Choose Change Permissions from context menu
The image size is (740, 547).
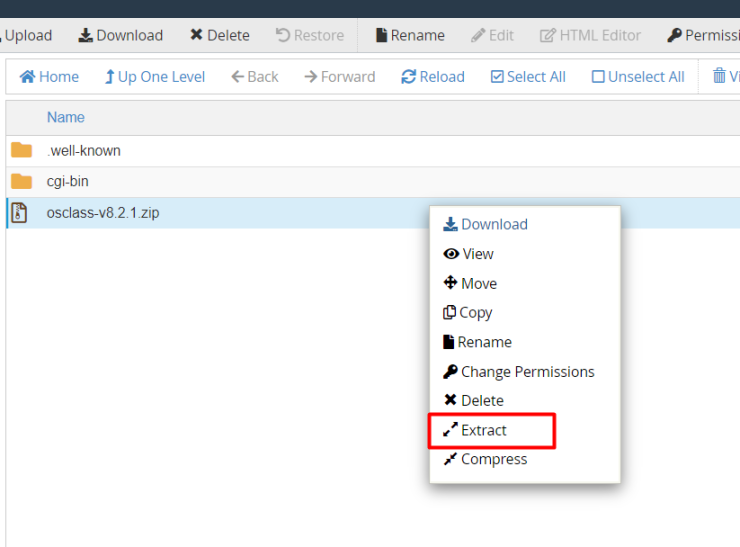[519, 372]
